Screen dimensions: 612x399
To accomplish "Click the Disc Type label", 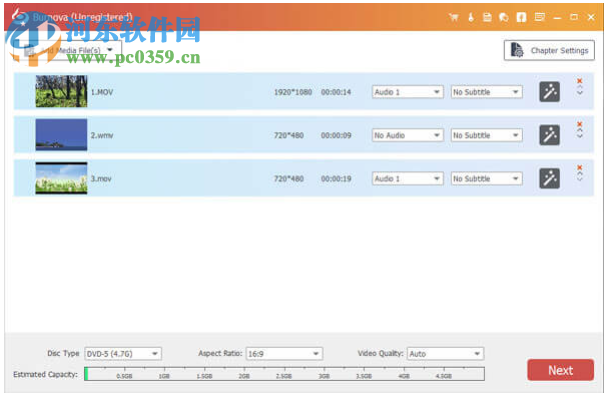I will [63, 353].
